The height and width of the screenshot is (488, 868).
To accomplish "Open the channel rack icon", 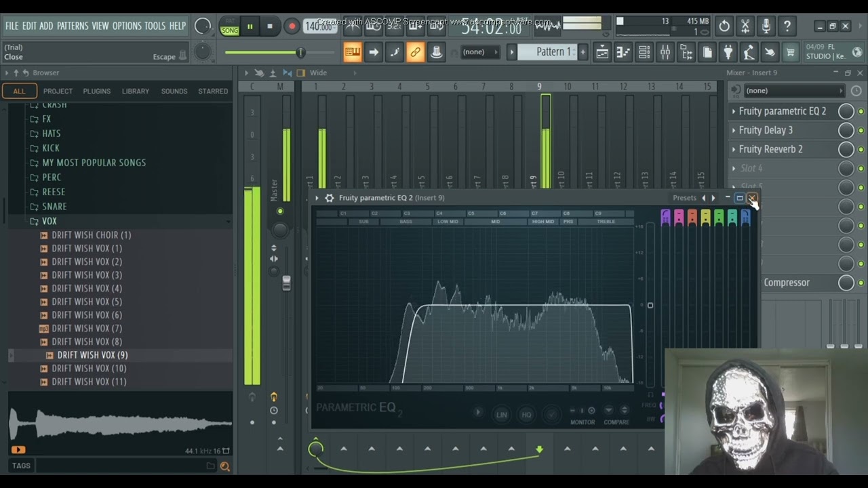I will click(644, 52).
